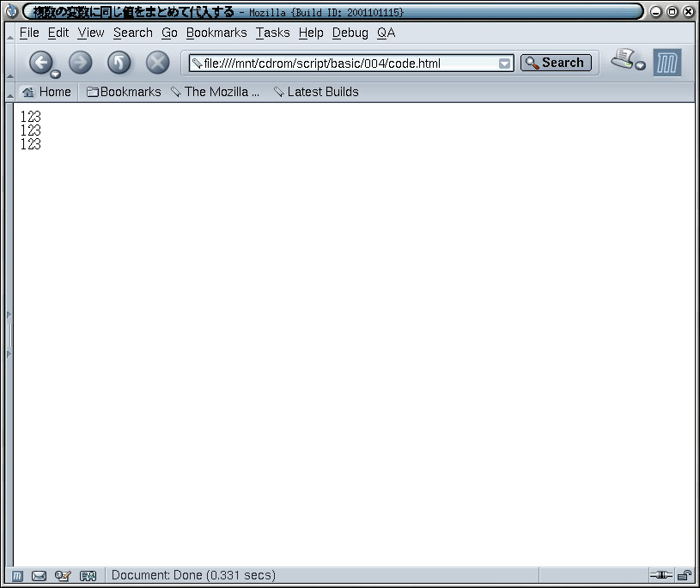Stop loading with the Stop button
Image resolution: width=700 pixels, height=588 pixels.
click(157, 62)
